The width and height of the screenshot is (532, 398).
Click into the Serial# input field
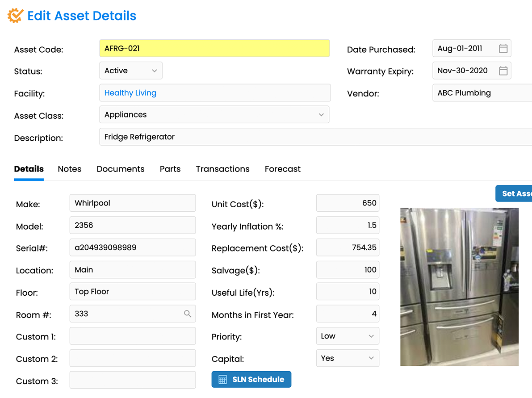132,247
